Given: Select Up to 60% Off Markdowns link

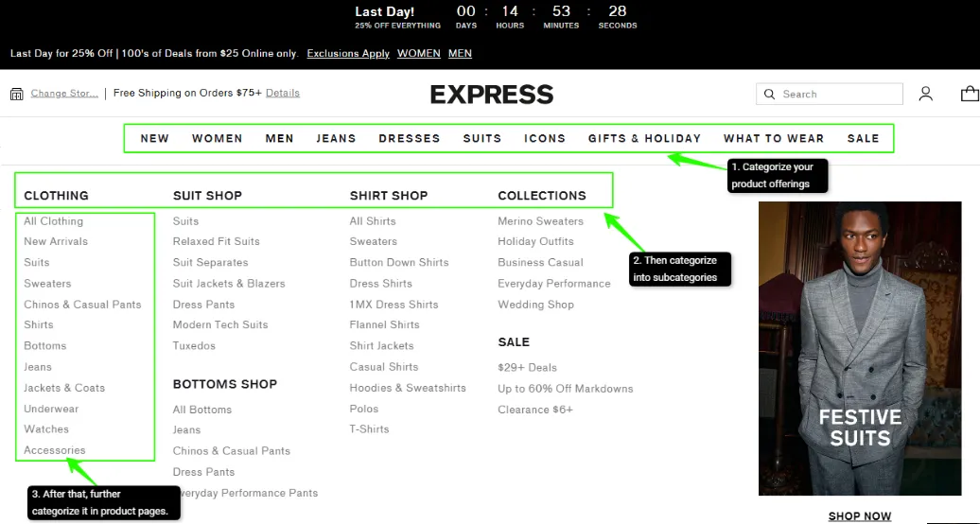Looking at the screenshot, I should click(565, 389).
